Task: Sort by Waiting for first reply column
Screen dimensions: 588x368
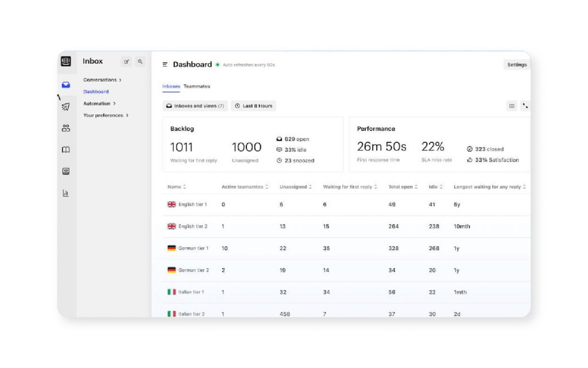Action: (x=350, y=187)
